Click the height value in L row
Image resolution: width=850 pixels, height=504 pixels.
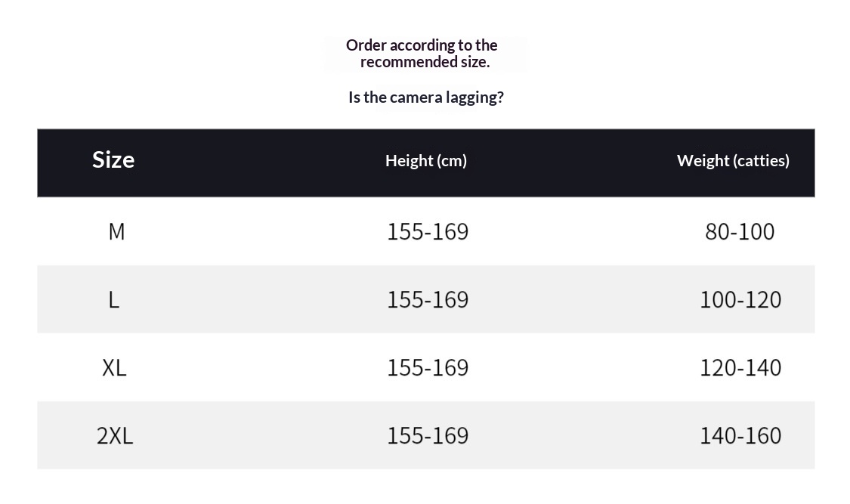(428, 299)
